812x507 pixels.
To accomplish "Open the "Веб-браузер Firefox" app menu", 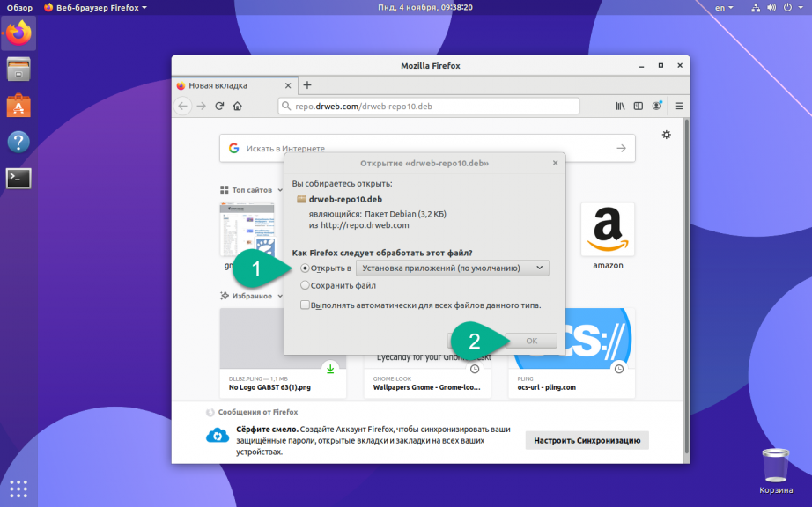I will click(x=95, y=8).
